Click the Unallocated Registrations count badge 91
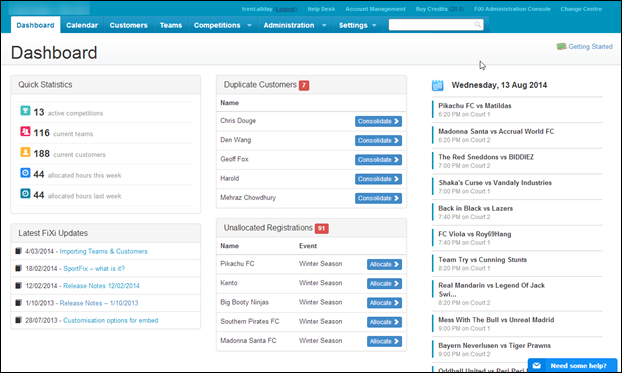 (322, 229)
